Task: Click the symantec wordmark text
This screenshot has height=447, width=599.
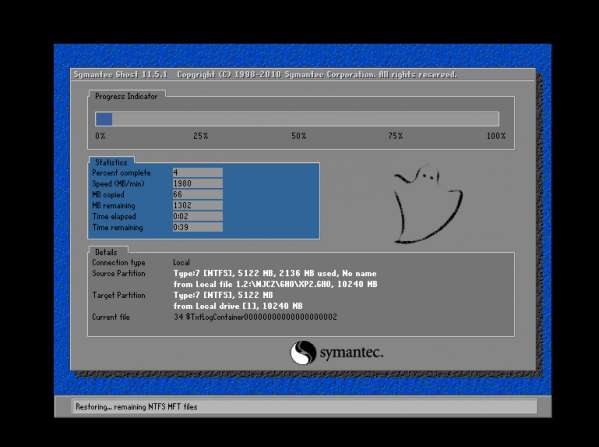Action: click(351, 352)
